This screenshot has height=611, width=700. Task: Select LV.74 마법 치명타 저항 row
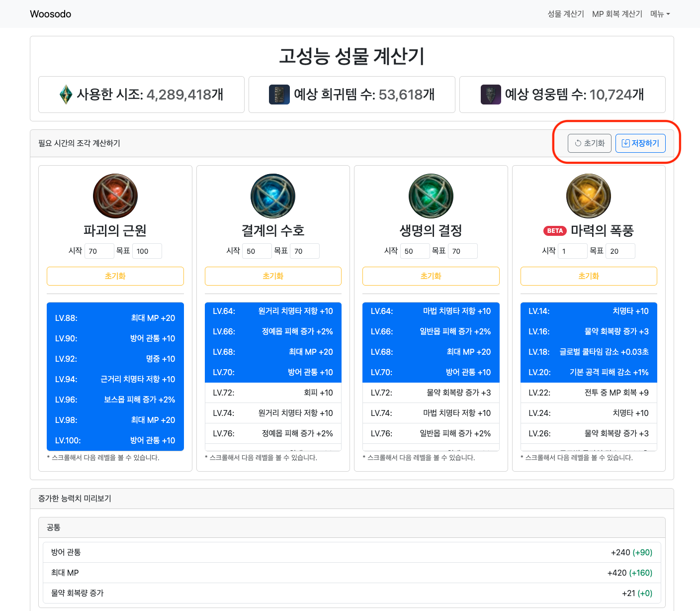pos(431,413)
